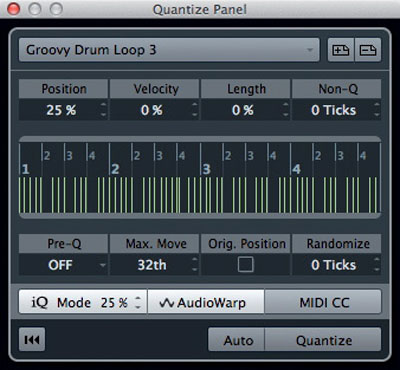The height and width of the screenshot is (370, 400).
Task: Click beat 4 marker in the groove grid
Action: 296,169
